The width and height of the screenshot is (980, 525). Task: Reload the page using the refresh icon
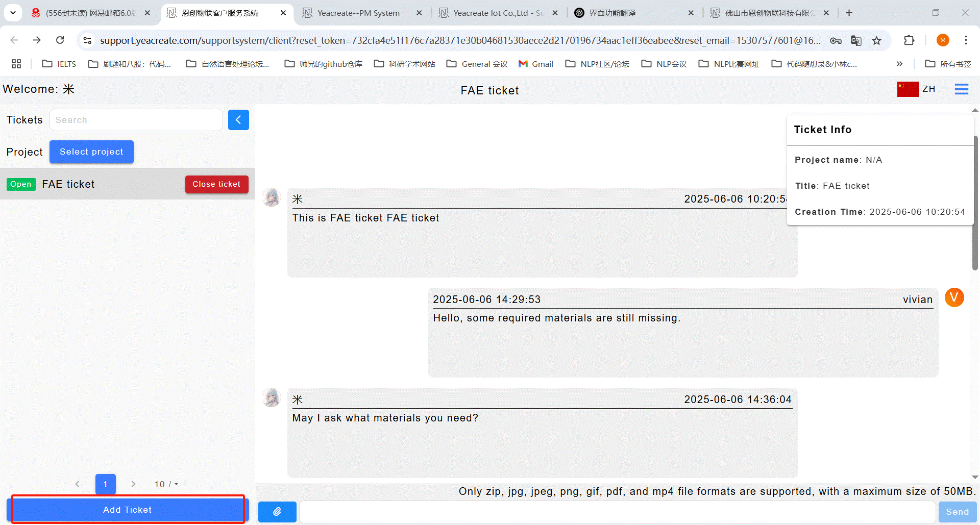(60, 40)
